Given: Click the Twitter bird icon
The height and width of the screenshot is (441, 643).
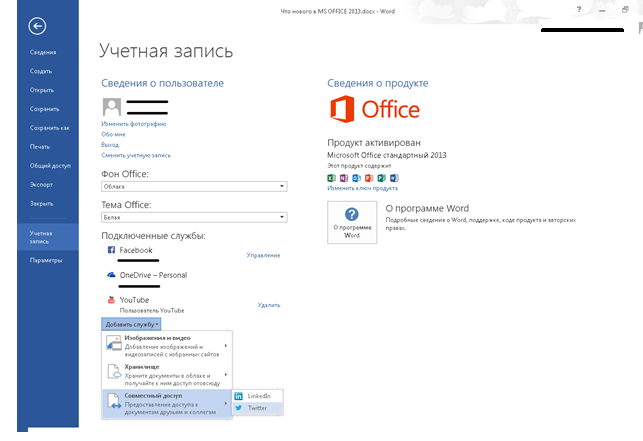Looking at the screenshot, I should [x=239, y=408].
